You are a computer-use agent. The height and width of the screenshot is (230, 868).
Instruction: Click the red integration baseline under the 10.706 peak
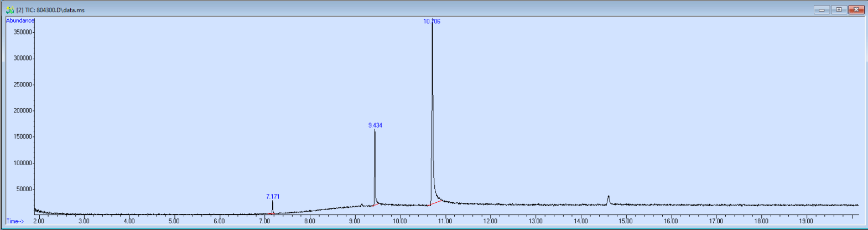click(x=435, y=203)
